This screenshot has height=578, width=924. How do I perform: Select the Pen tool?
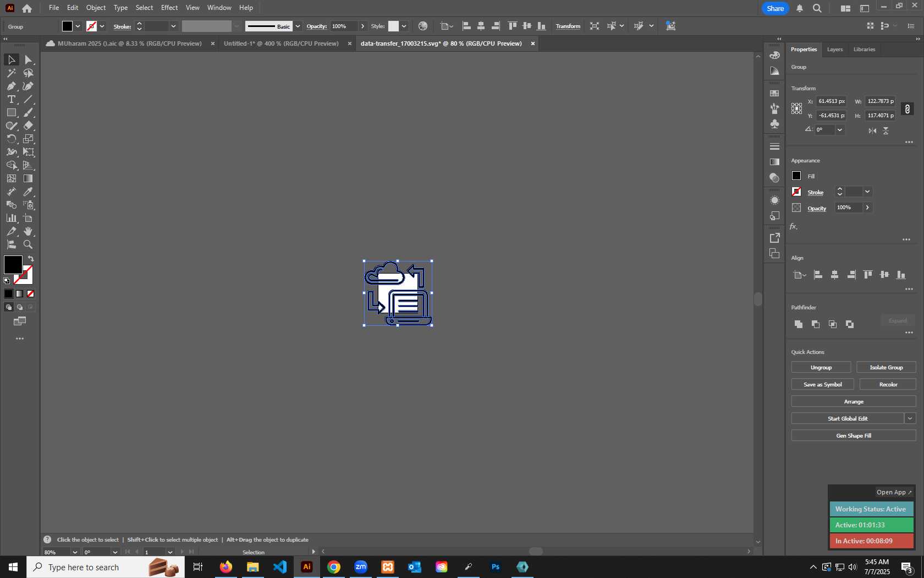point(11,86)
